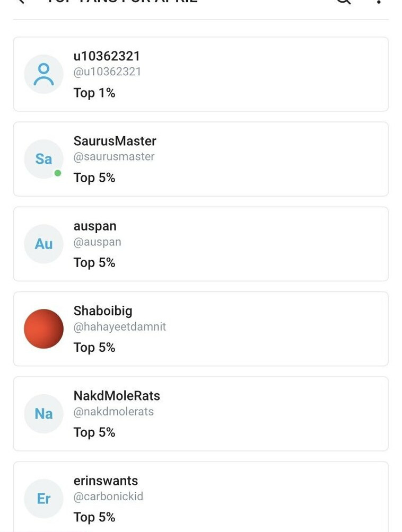Image resolution: width=402 pixels, height=532 pixels.
Task: Open the Shaboibig fan card
Action: click(200, 329)
